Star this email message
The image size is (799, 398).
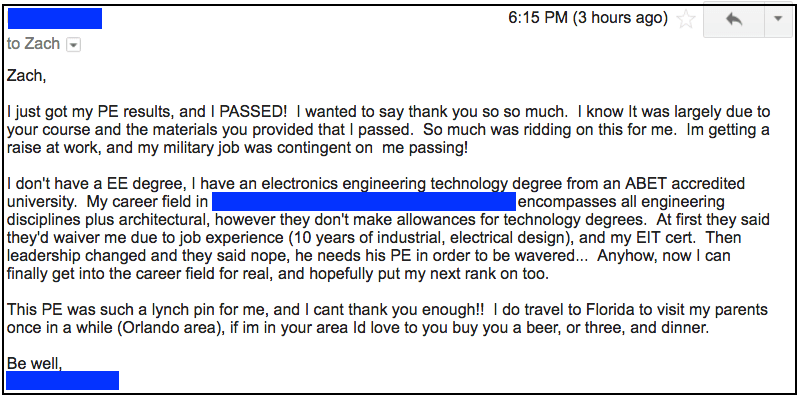[x=685, y=19]
